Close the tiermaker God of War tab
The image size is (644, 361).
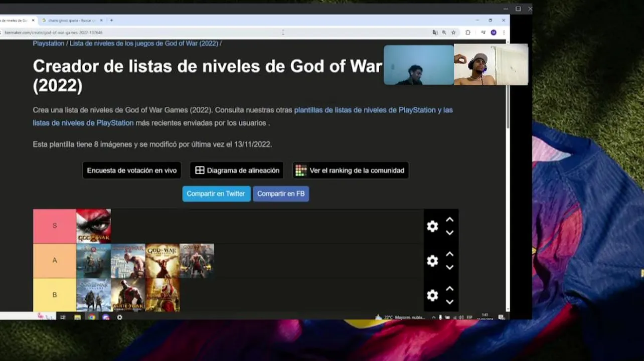(33, 21)
